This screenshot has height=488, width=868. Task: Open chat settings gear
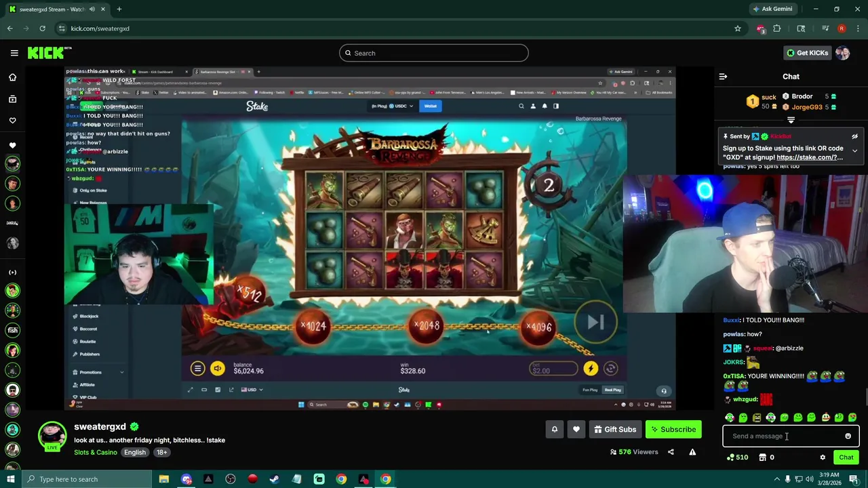823,457
